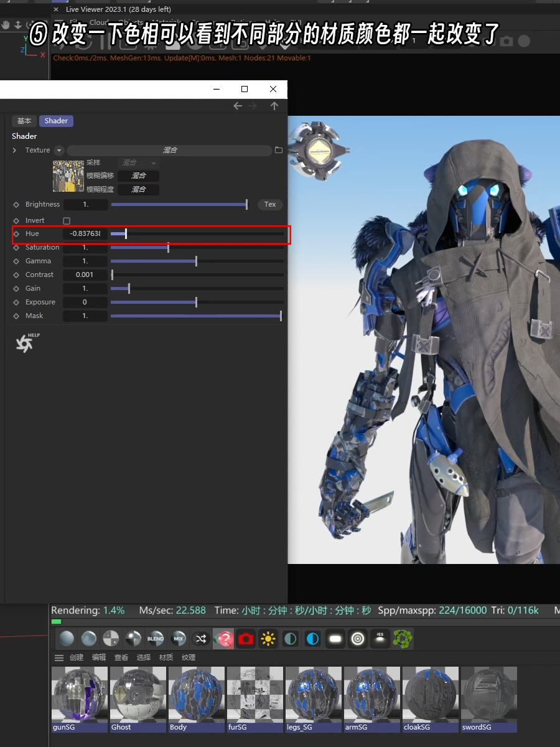
Task: Add an area light with glowing rectangle icon
Action: coord(335,639)
